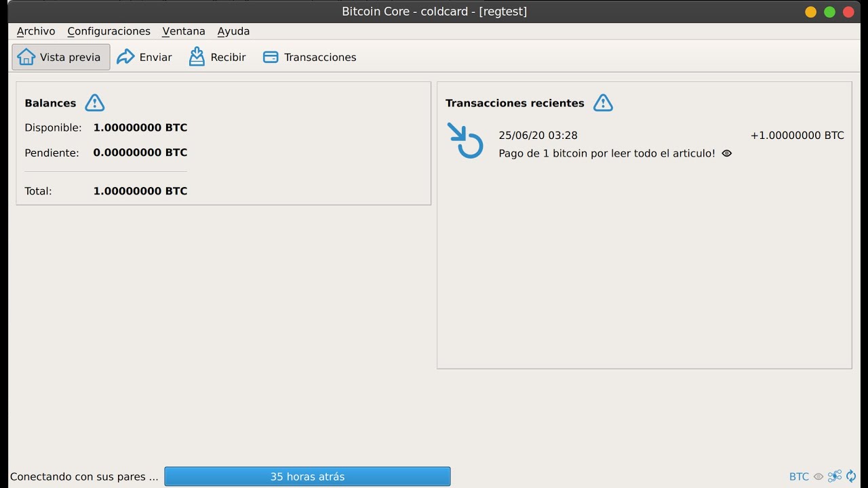Click the transaction date 25/06/20 03:28
The width and height of the screenshot is (868, 488).
tap(538, 136)
